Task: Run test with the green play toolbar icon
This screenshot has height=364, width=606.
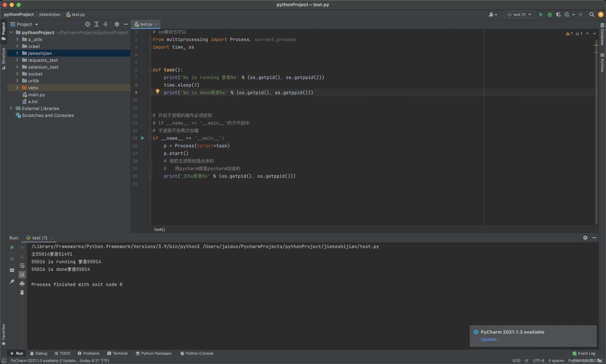Action: pyautogui.click(x=541, y=14)
